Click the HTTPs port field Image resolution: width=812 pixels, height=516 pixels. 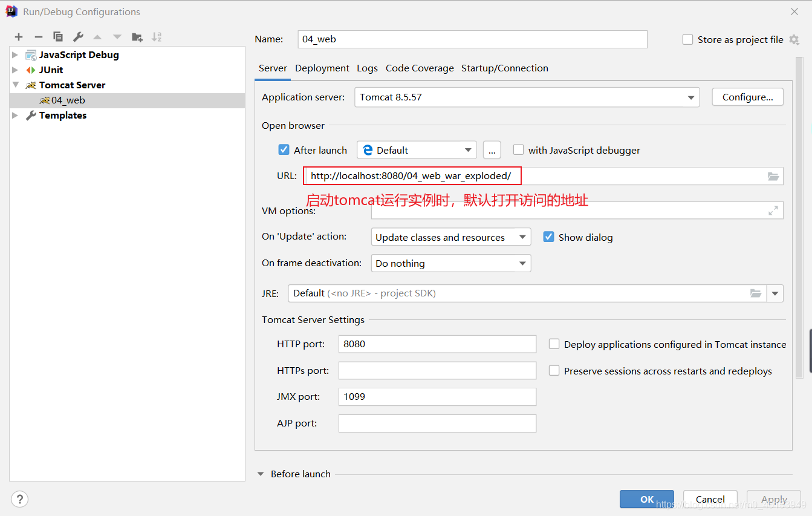(437, 370)
